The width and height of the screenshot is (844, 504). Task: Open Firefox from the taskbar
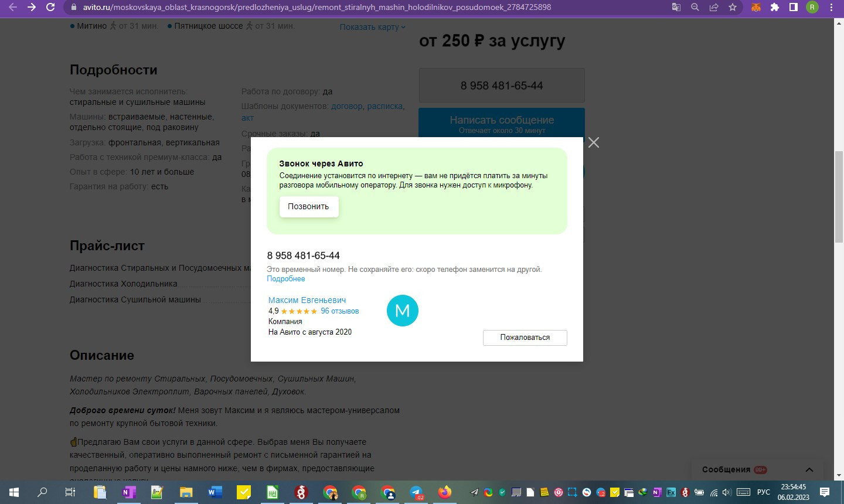pyautogui.click(x=445, y=492)
